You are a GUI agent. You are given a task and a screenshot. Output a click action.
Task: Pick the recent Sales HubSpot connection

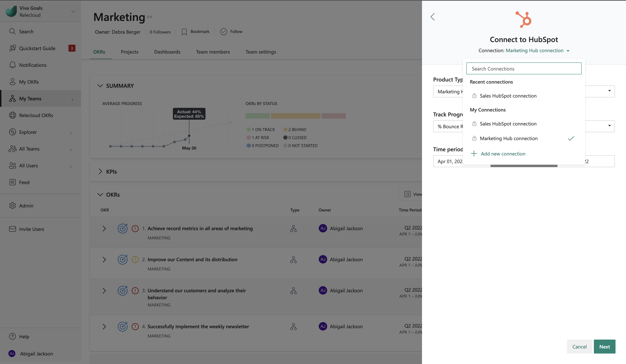tap(508, 96)
